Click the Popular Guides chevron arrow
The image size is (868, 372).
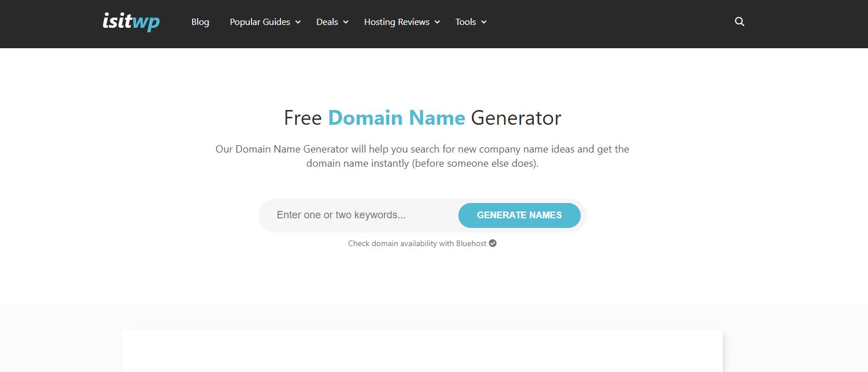299,22
